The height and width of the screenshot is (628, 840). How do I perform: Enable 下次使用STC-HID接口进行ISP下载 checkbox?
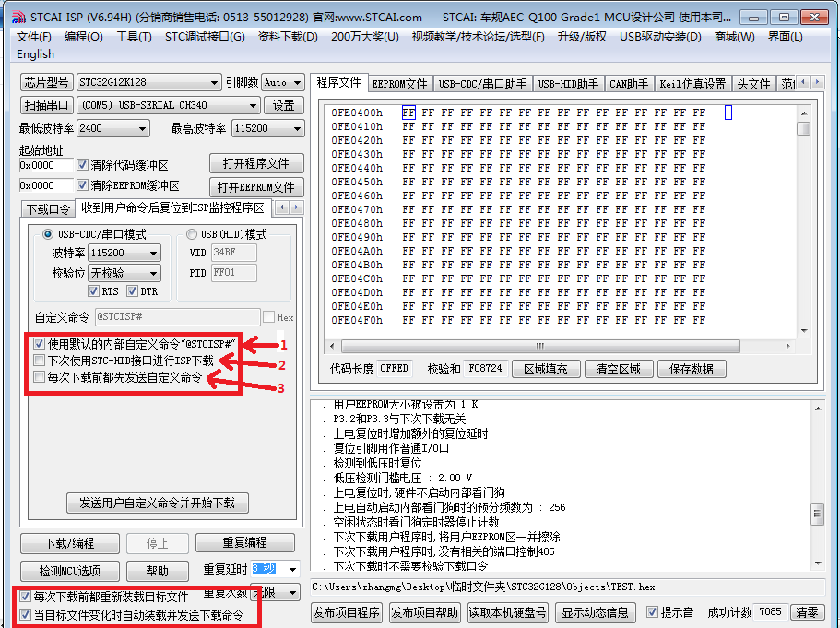[x=39, y=360]
